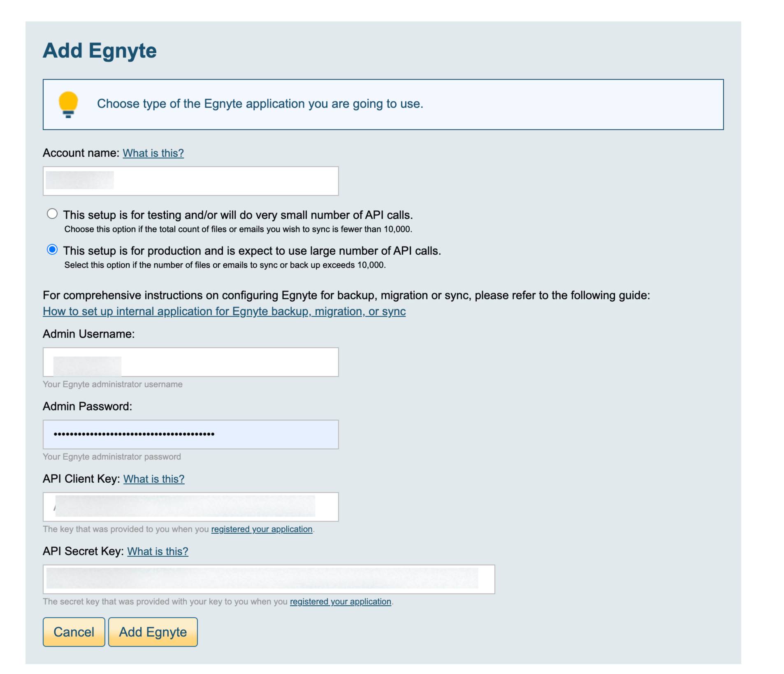
Task: Open the Egnyte internal application setup guide link
Action: click(224, 311)
